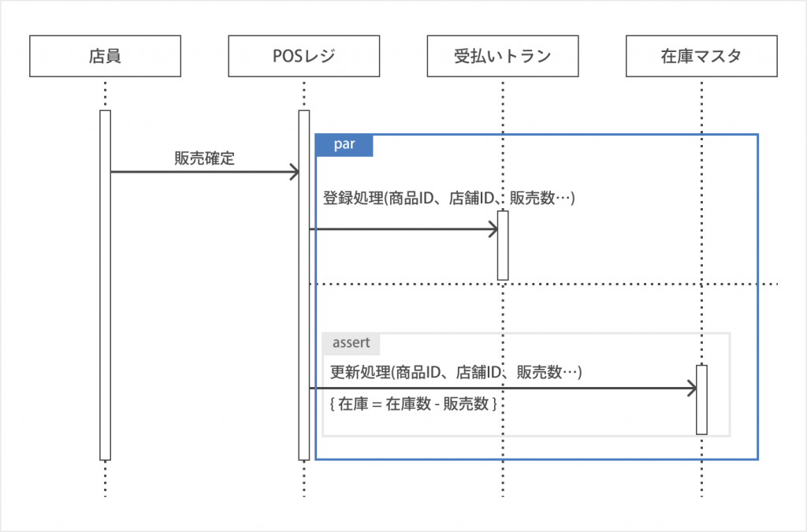This screenshot has width=807, height=532.
Task: Click the 在庫マスタ lifeline header box
Action: [701, 56]
